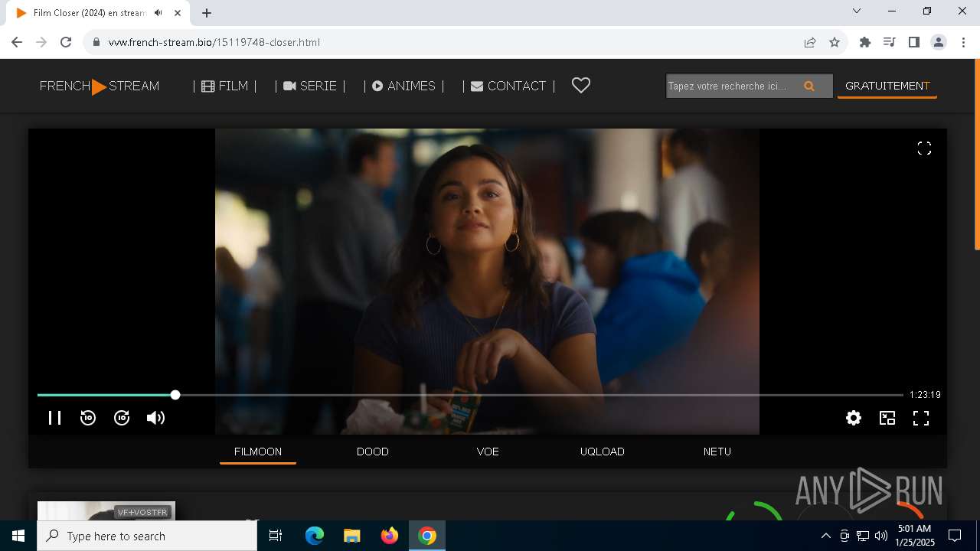Open the media control icon
This screenshot has width=980, height=551.
click(x=889, y=42)
